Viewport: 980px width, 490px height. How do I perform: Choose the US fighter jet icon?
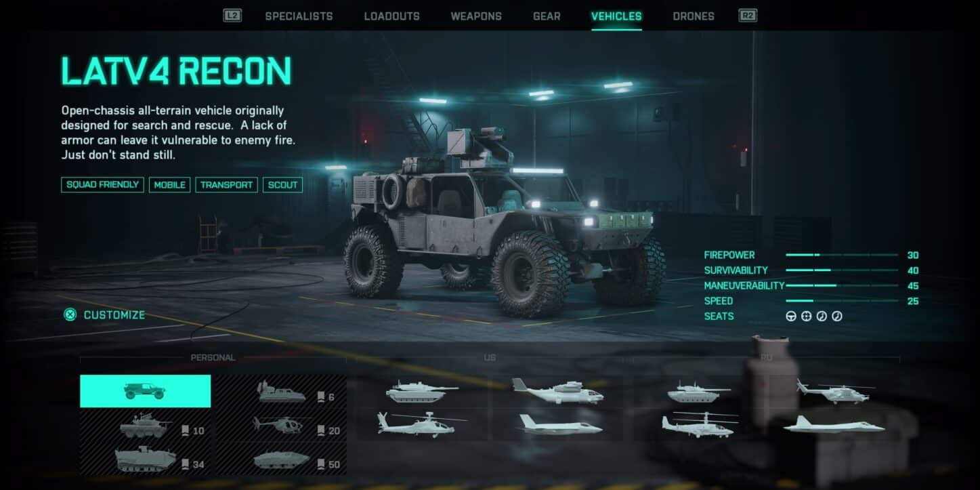[560, 425]
